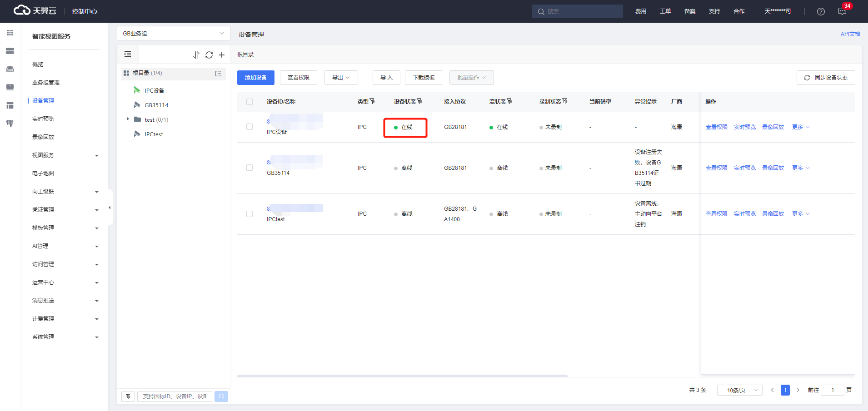This screenshot has width=868, height=411.
Task: Click the table layout icon in left rail
Action: [10, 105]
